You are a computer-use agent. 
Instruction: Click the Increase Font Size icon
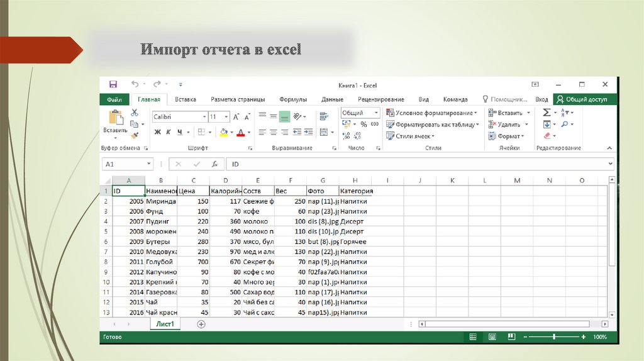pos(236,117)
